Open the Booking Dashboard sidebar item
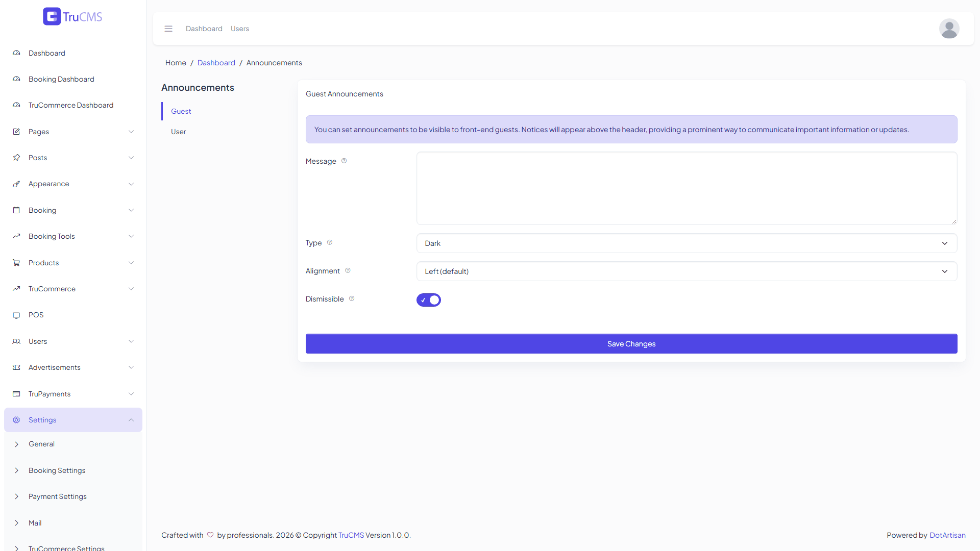 point(73,79)
